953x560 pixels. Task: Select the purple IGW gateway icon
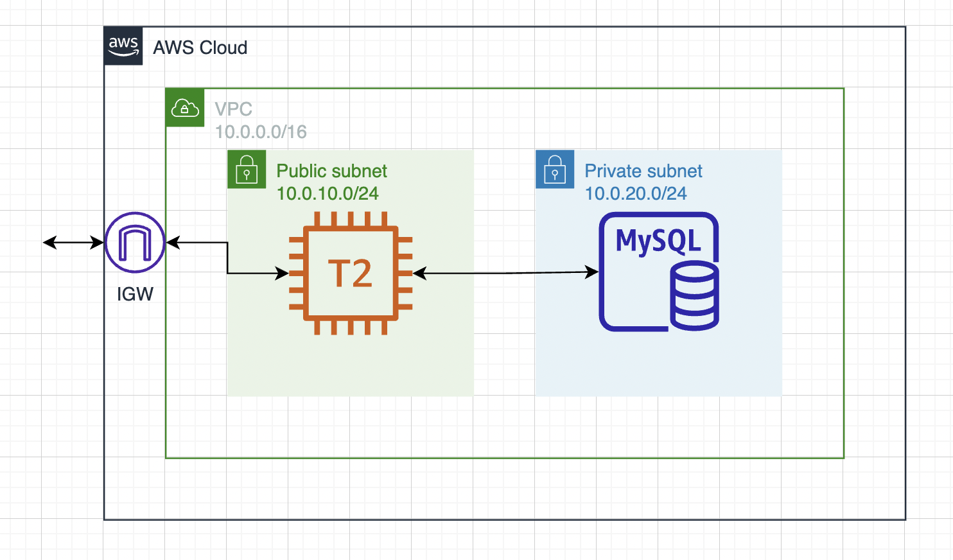point(134,243)
